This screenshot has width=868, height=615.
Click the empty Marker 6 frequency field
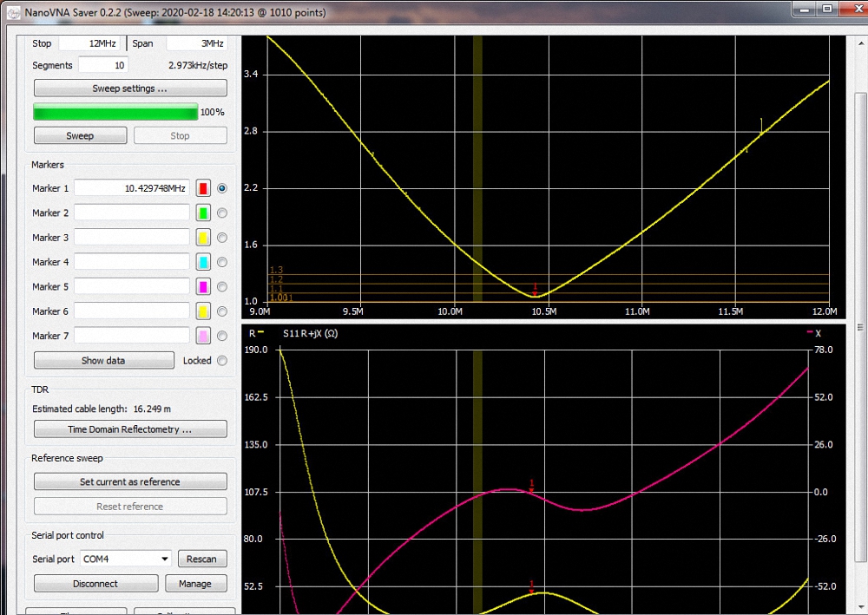point(132,311)
